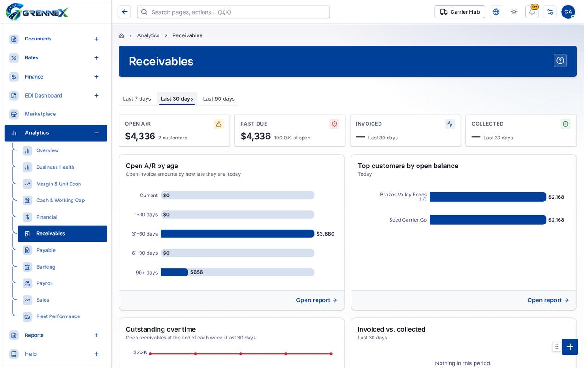
Task: Expand the Finance sidebar section
Action: click(x=96, y=77)
